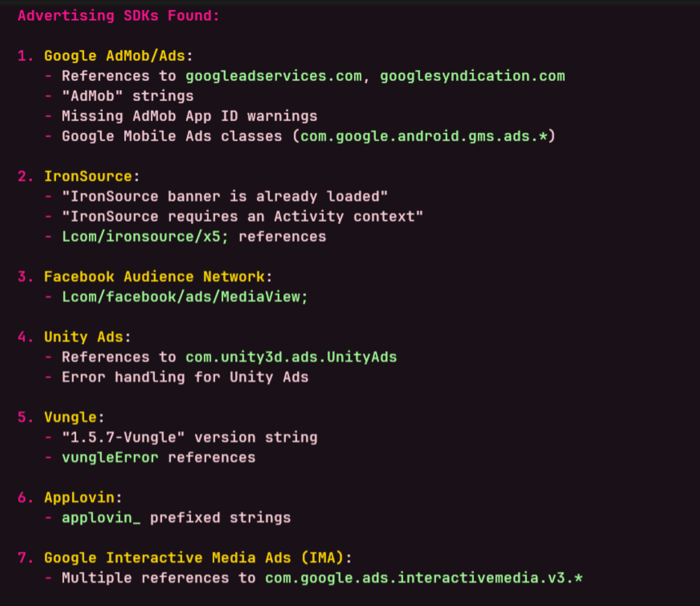This screenshot has width=700, height=606.
Task: Click the 'Error handling for Unity Ads' line
Action: tap(185, 377)
